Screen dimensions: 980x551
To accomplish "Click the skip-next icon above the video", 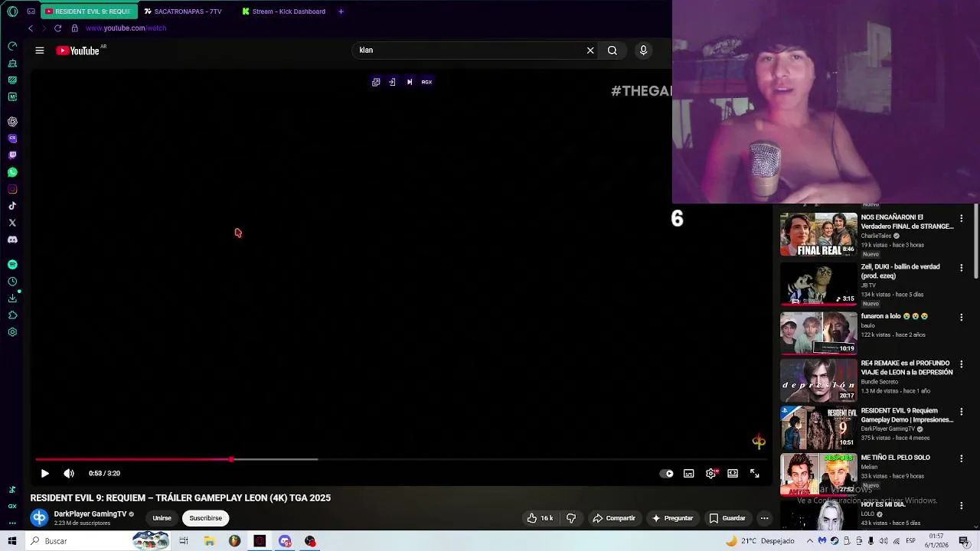I will pos(410,82).
